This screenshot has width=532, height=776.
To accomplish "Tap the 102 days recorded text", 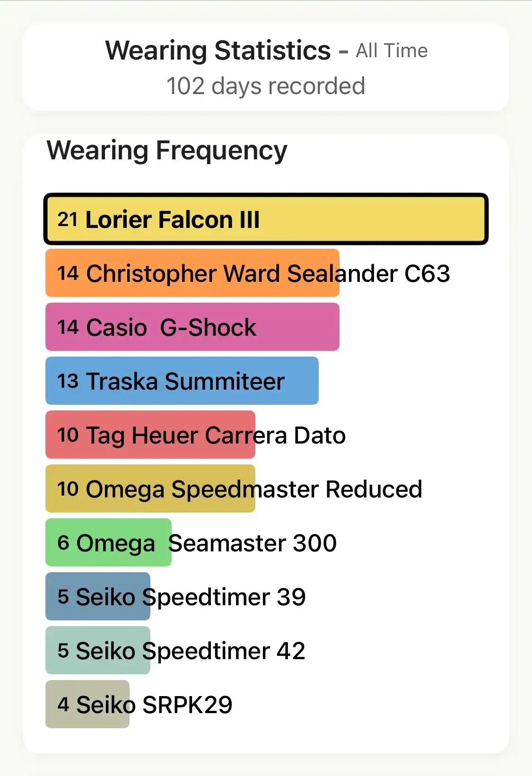I will [x=266, y=86].
